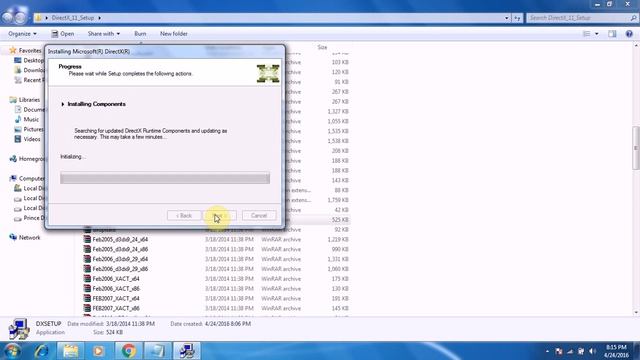Select Network in navigation pane
The image size is (640, 360).
(x=25, y=237)
